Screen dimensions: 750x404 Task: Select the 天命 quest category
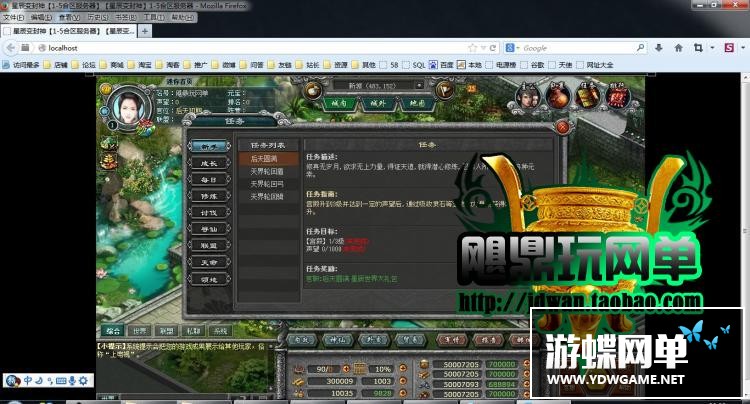click(x=209, y=262)
